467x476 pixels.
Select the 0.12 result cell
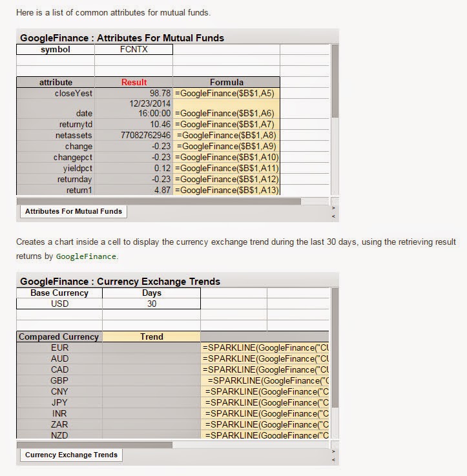click(x=134, y=168)
